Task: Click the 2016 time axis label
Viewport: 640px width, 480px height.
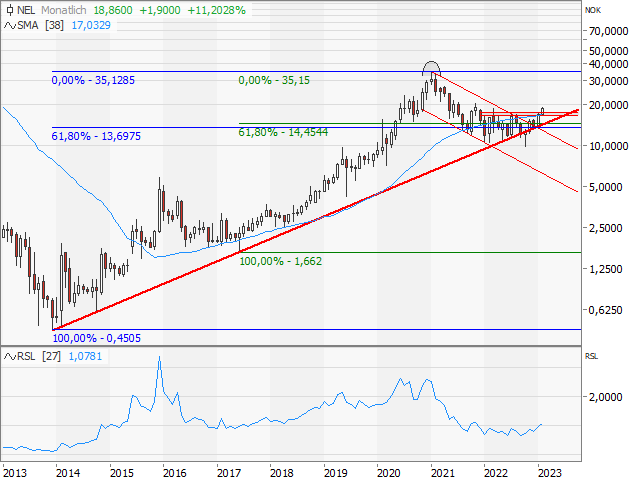Action: (175, 473)
